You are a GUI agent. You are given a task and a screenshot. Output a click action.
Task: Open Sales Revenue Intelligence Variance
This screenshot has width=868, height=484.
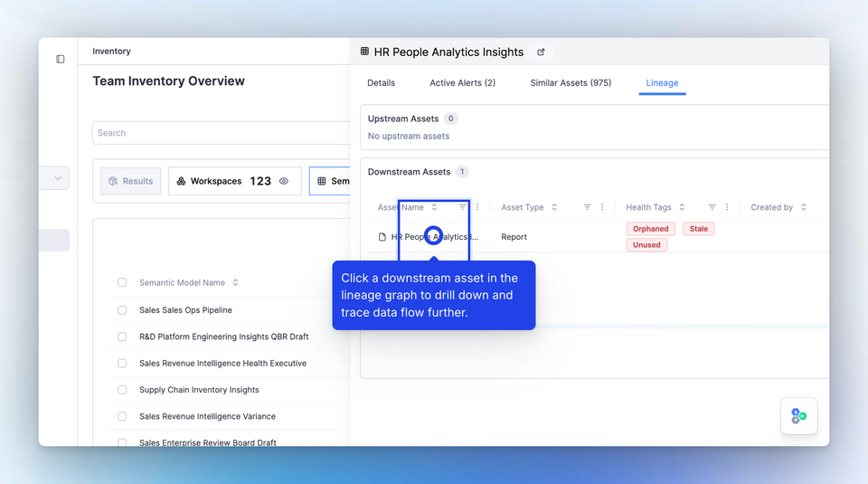[207, 416]
